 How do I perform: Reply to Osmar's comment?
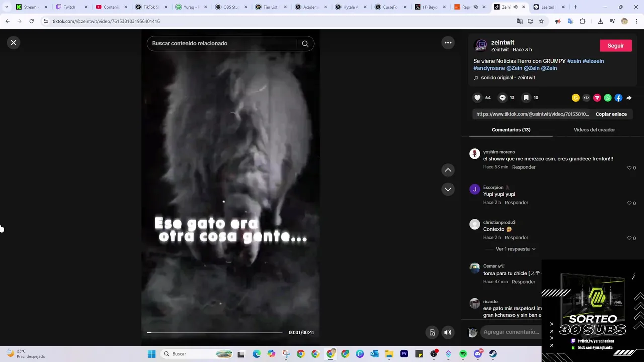pyautogui.click(x=524, y=282)
